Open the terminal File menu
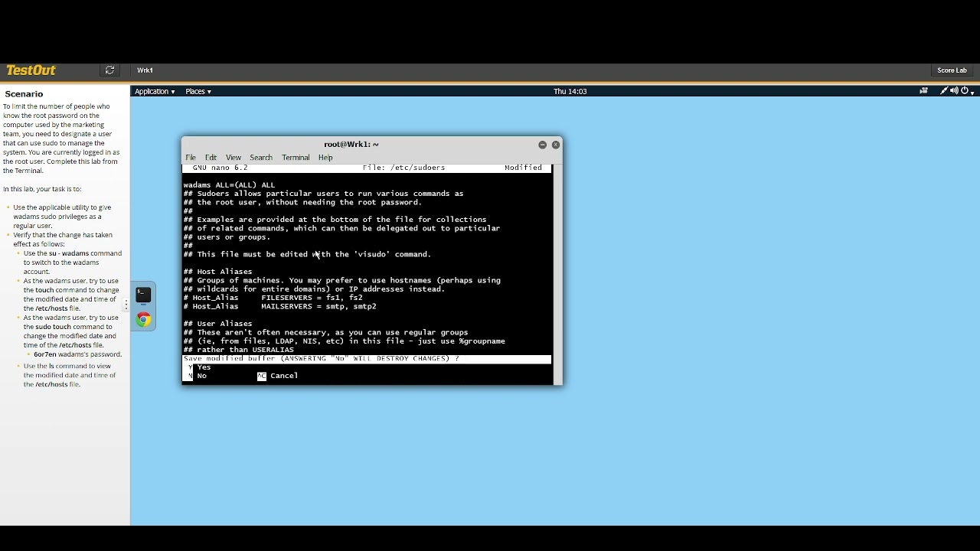This screenshot has height=551, width=980. (x=191, y=158)
